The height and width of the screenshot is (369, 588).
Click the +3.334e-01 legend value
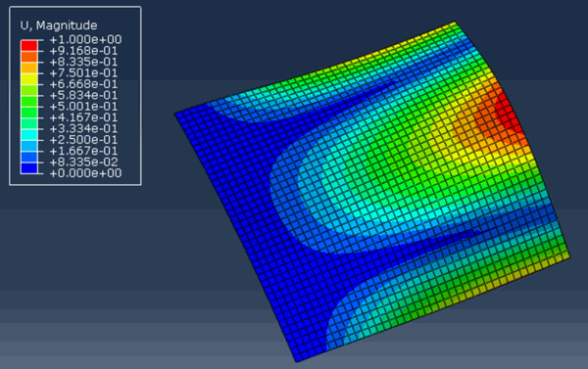83,128
